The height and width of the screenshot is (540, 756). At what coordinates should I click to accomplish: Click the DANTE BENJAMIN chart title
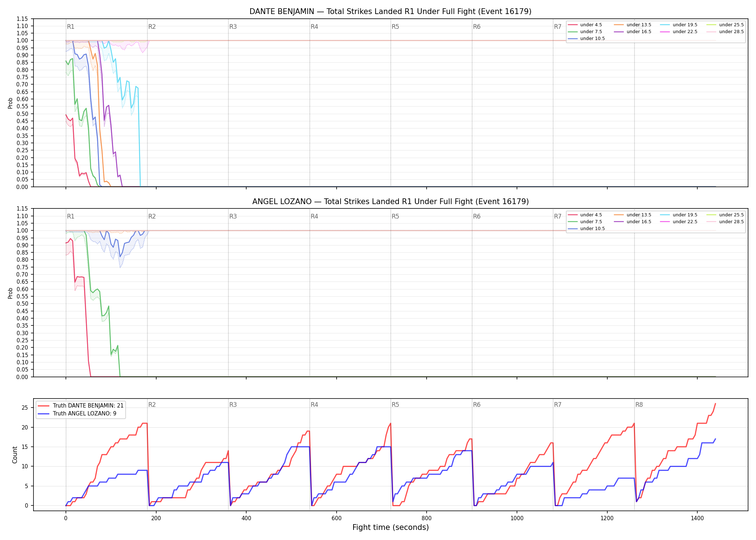point(390,12)
